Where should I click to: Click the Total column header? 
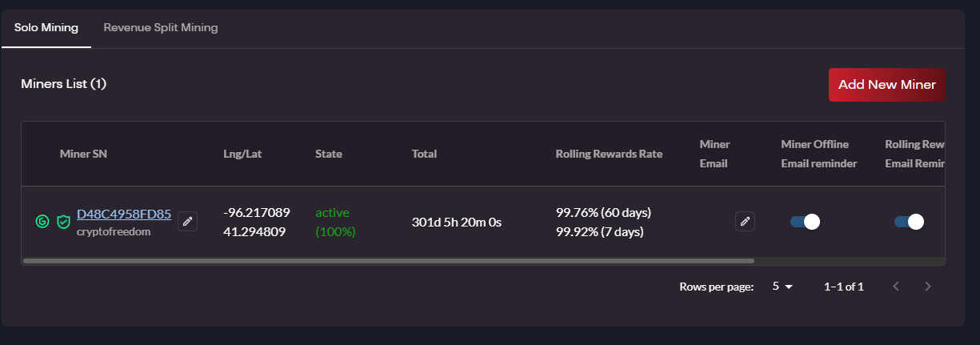click(424, 154)
